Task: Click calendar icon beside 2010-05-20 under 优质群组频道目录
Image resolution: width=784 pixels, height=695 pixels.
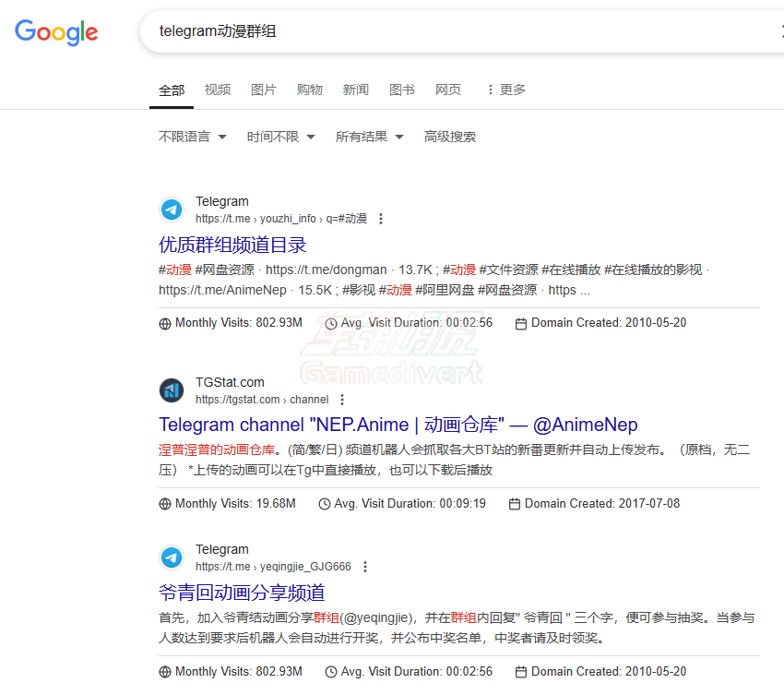Action: pyautogui.click(x=521, y=324)
